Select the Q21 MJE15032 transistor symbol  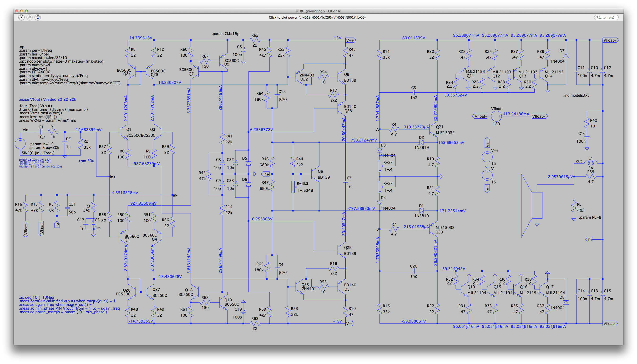(434, 130)
